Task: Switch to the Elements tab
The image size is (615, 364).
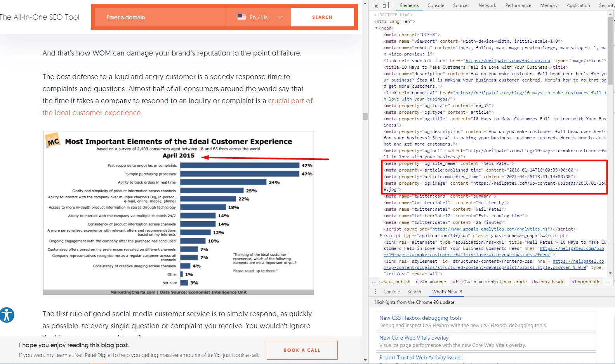Action: coord(409,5)
